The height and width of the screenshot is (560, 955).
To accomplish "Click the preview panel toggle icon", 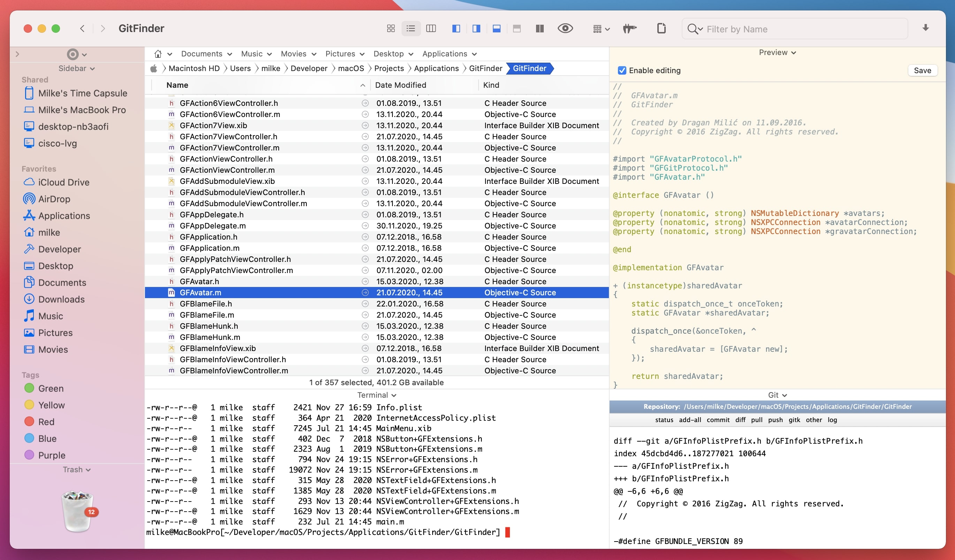I will [475, 29].
